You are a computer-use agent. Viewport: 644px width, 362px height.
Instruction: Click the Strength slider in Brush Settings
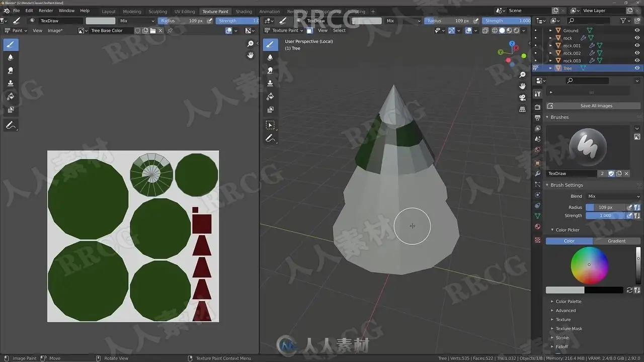(x=605, y=216)
